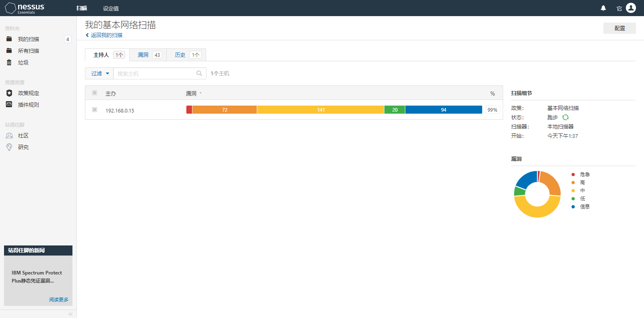The image size is (644, 318).
Task: Click the vulnerabilities donut chart
Action: [537, 194]
